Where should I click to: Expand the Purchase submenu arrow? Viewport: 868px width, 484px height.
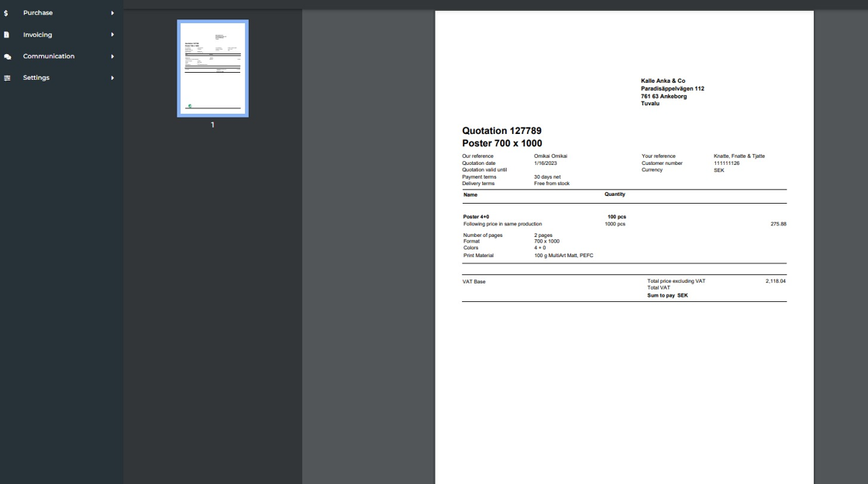tap(112, 13)
